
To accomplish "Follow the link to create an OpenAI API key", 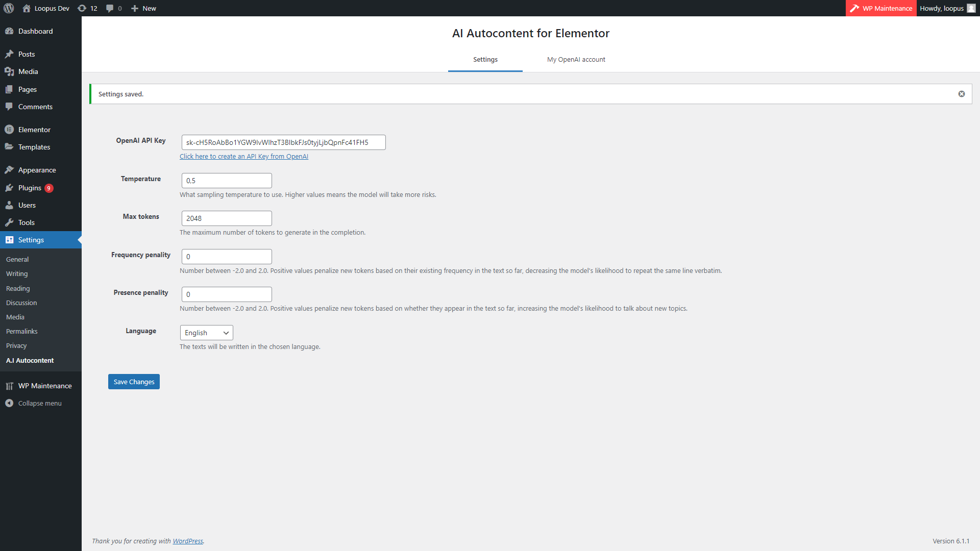I will (x=244, y=157).
